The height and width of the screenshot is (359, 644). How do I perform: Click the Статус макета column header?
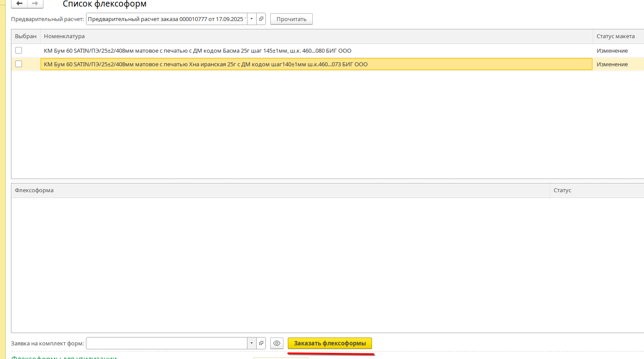click(x=615, y=36)
